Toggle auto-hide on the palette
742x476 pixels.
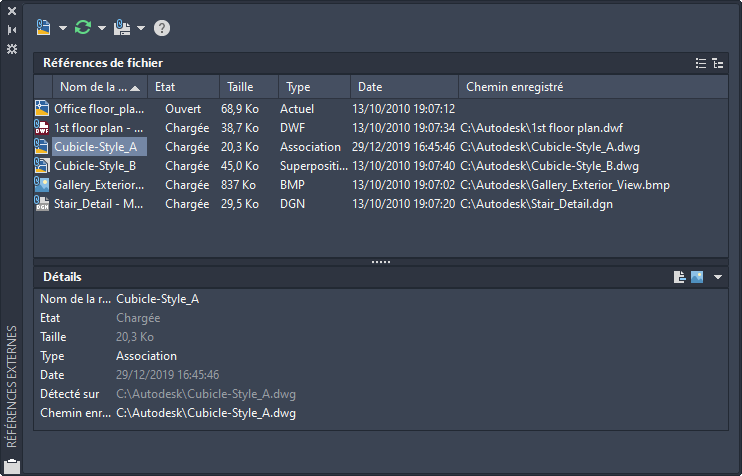tap(12, 30)
